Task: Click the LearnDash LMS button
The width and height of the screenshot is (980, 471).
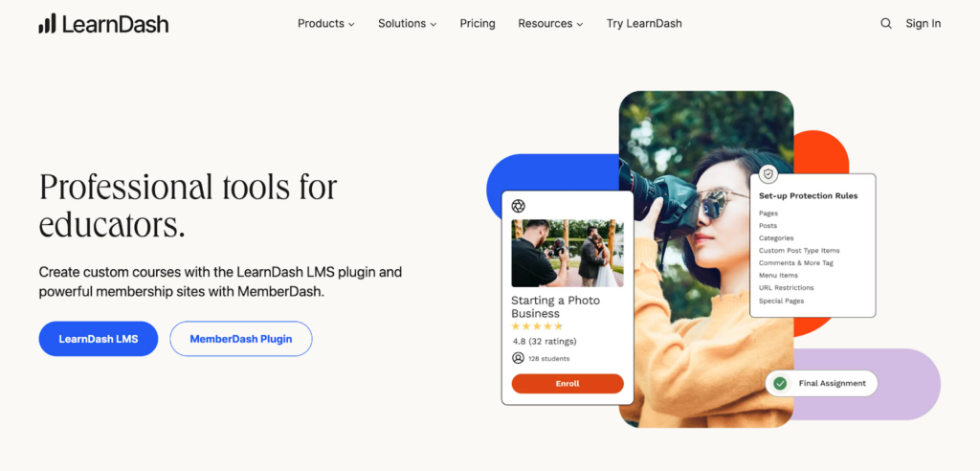Action: click(x=99, y=339)
